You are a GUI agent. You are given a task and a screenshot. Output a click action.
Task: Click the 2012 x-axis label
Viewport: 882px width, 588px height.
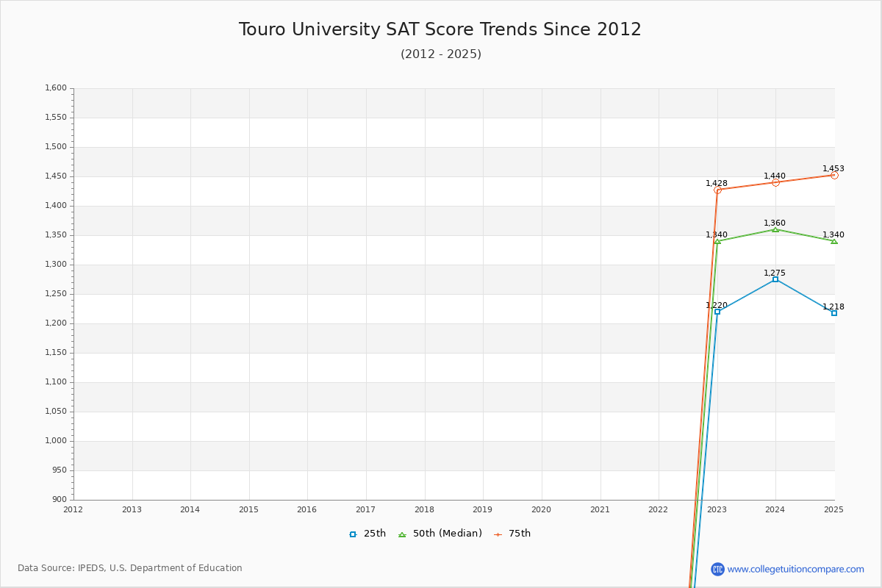pos(73,509)
